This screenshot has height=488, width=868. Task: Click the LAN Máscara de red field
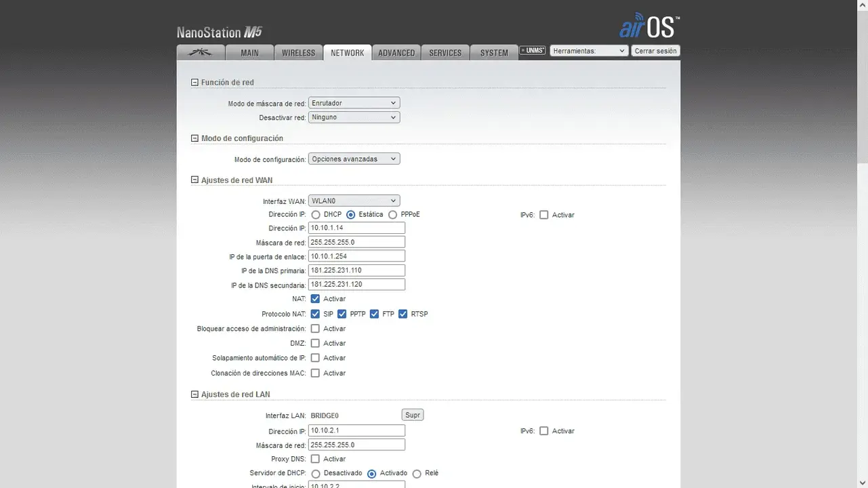point(356,445)
